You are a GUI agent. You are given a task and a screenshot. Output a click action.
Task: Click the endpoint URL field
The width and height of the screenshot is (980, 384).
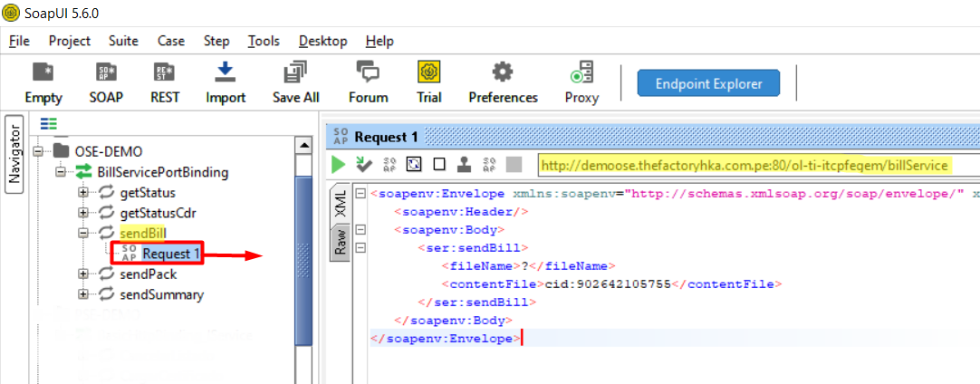[758, 166]
